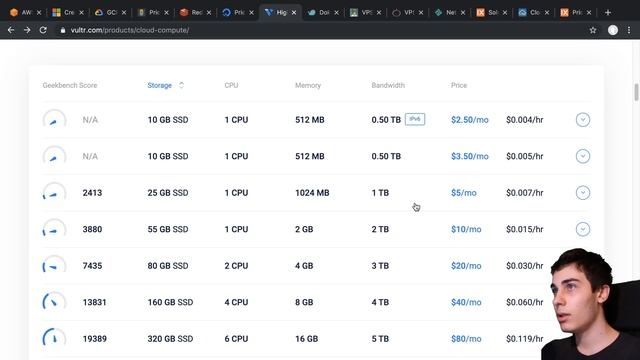Image resolution: width=640 pixels, height=360 pixels.
Task: Expand the $10/mo plan details
Action: coord(583,229)
